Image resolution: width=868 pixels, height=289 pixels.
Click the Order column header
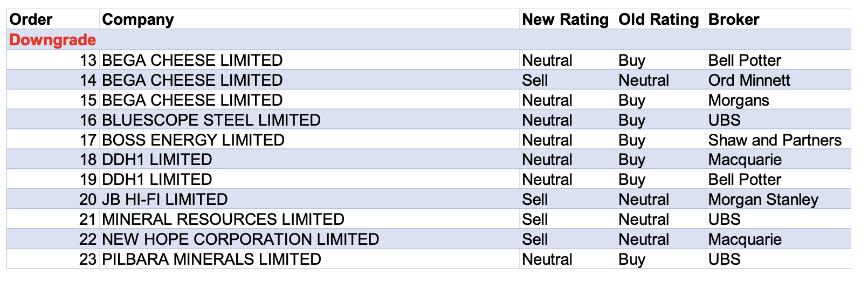pos(31,19)
